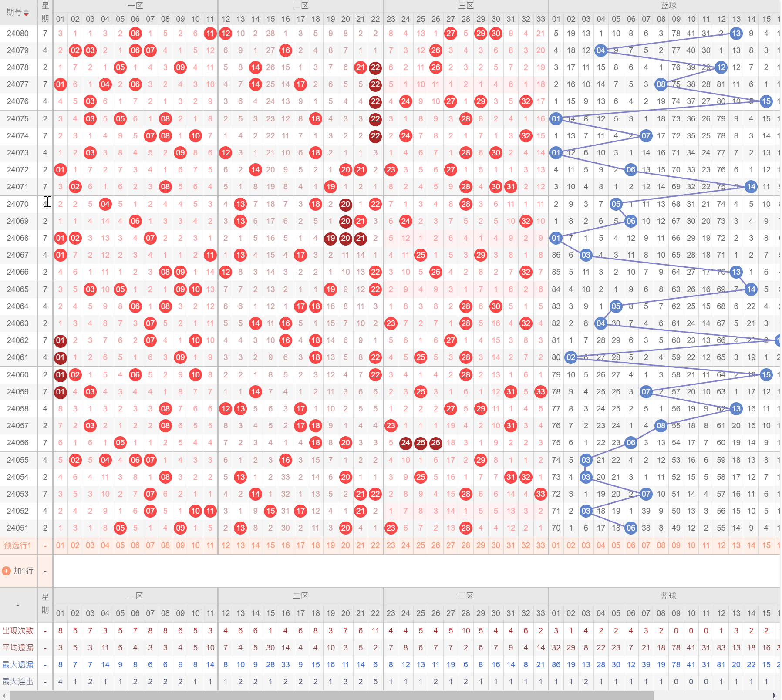Click red ball 33 in row 24059
The image size is (782, 700).
point(541,392)
